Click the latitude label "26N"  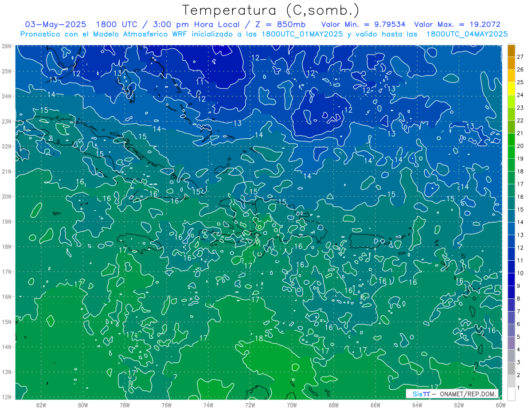[6, 46]
